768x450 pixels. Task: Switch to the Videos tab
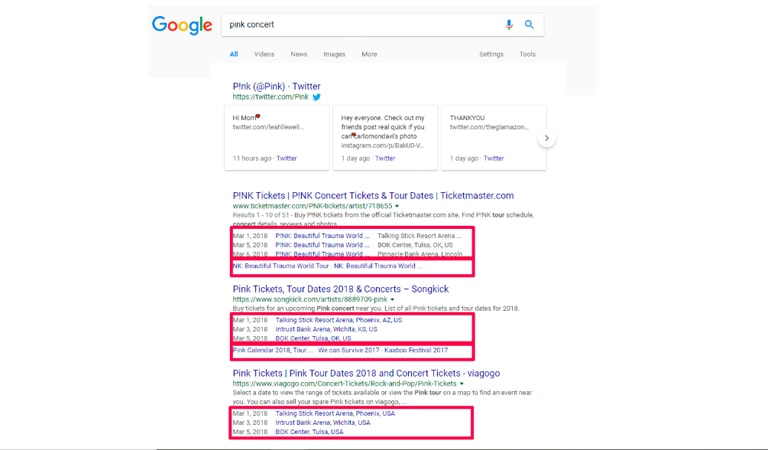264,54
